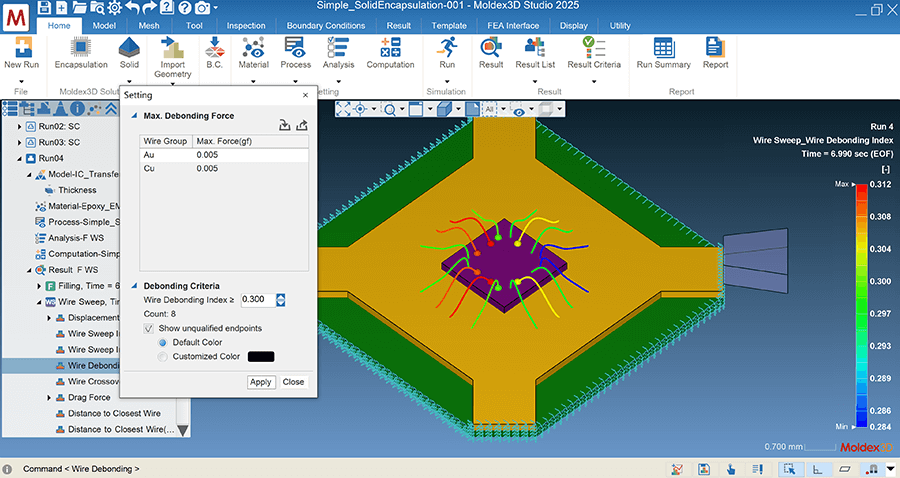
Task: Open the Utility ribbon tab
Action: tap(620, 25)
